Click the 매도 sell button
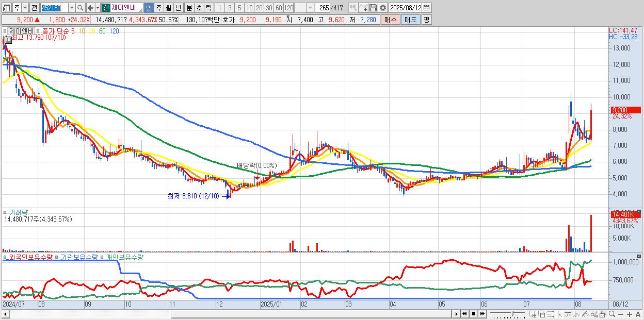The width and height of the screenshot is (644, 320). (410, 20)
